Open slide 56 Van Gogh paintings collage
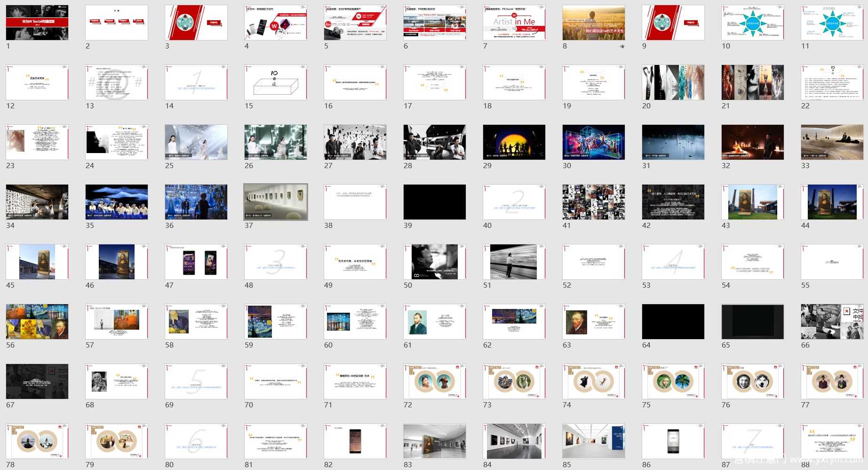 (x=37, y=322)
